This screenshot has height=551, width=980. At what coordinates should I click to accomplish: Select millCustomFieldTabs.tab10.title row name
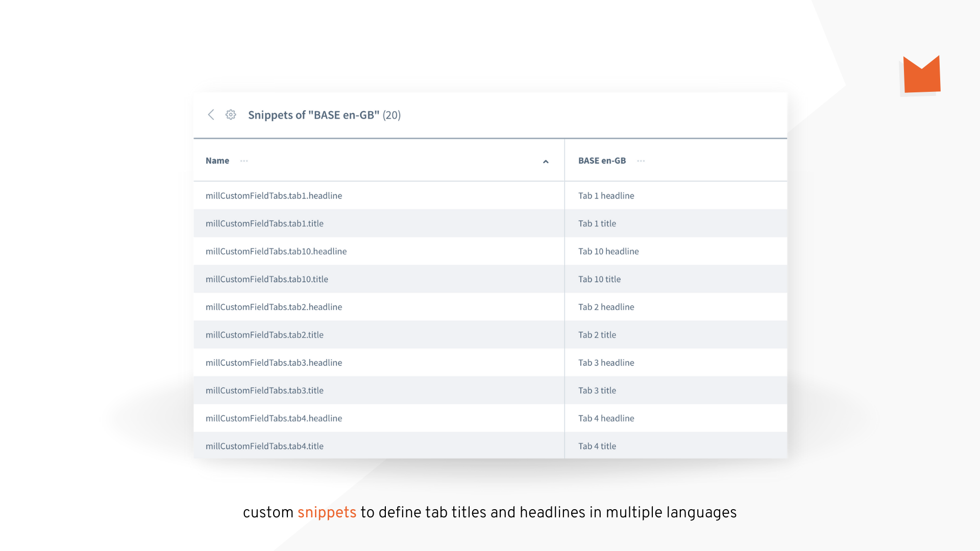[x=267, y=279]
